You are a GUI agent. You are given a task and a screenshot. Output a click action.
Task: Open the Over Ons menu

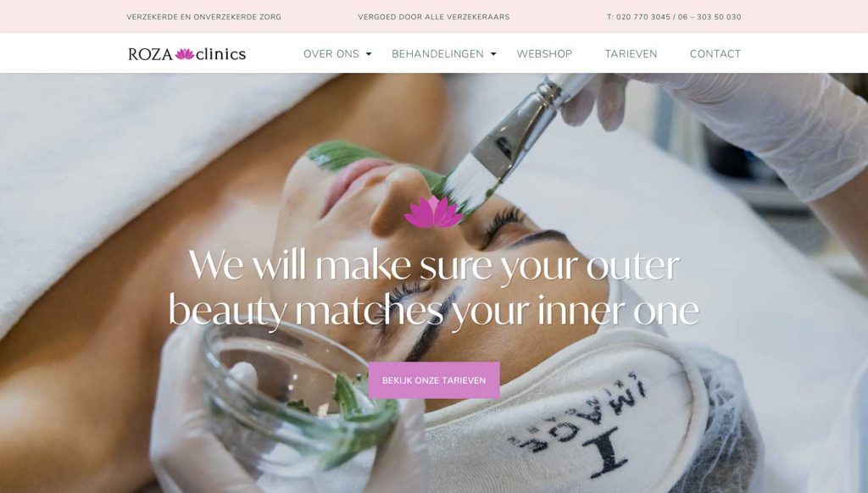coord(331,53)
